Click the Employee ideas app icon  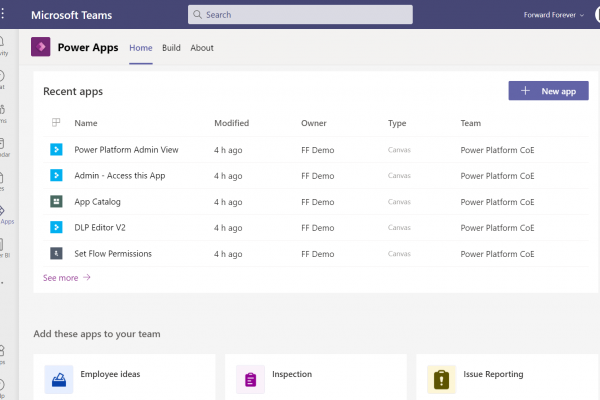coord(59,379)
